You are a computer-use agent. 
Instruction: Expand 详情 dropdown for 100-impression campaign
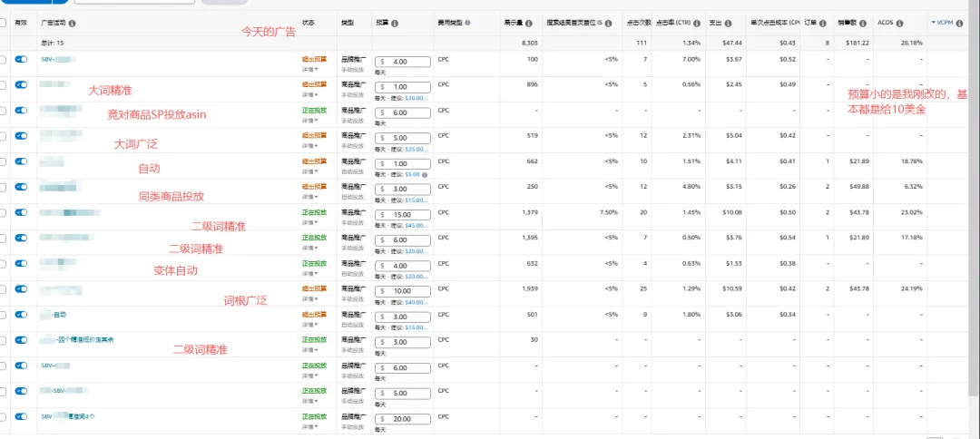(310, 69)
